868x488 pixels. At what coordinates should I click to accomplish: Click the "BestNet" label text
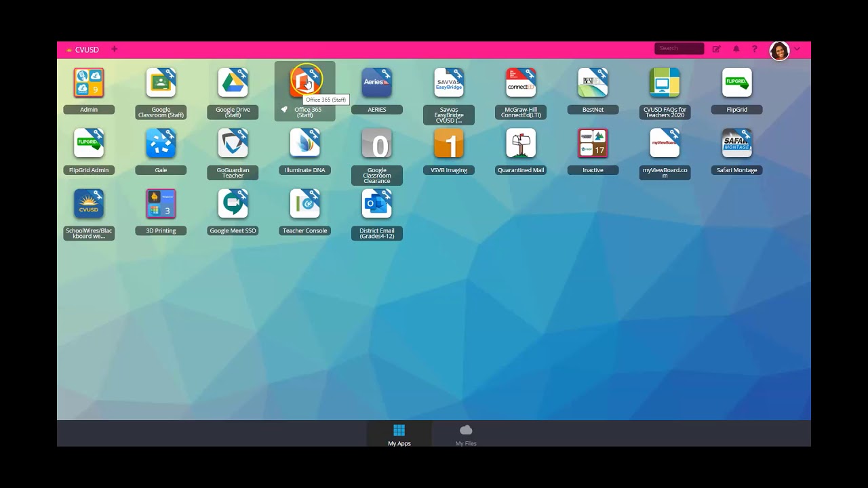coord(593,110)
